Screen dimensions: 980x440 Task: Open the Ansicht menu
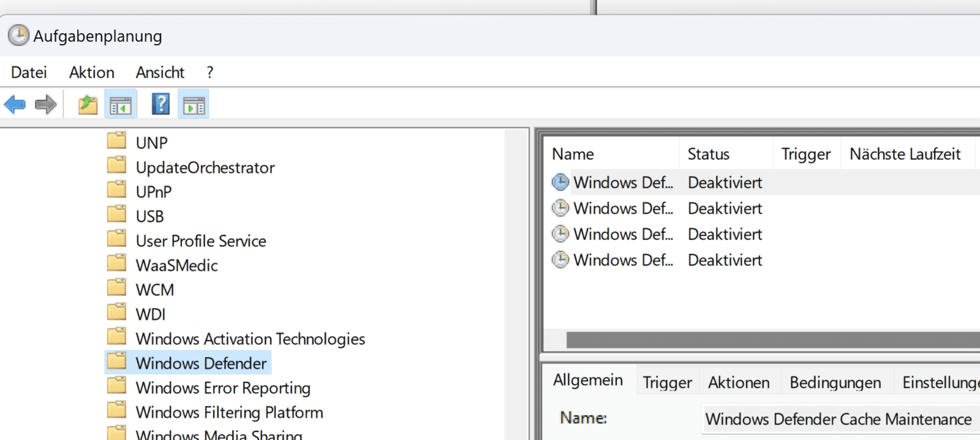pos(160,72)
